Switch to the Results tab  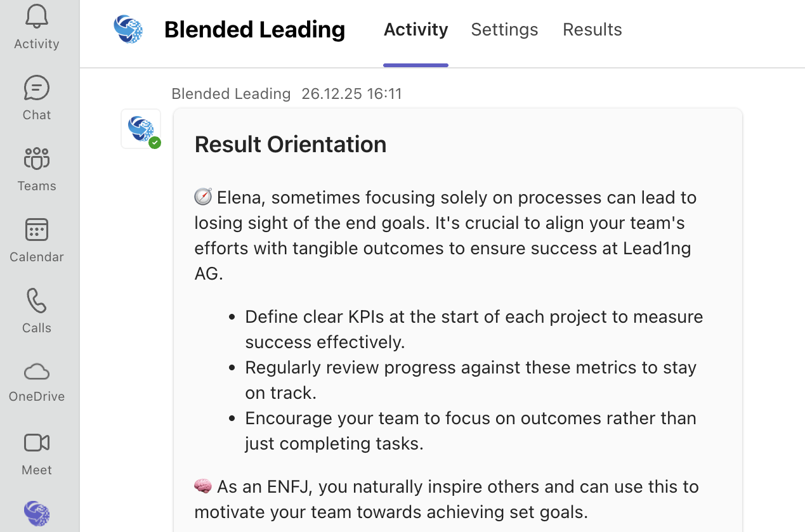pyautogui.click(x=592, y=29)
